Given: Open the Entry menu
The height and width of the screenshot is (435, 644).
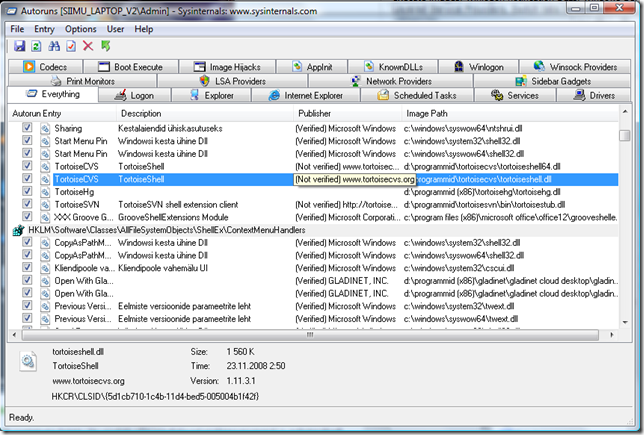Looking at the screenshot, I should point(44,29).
